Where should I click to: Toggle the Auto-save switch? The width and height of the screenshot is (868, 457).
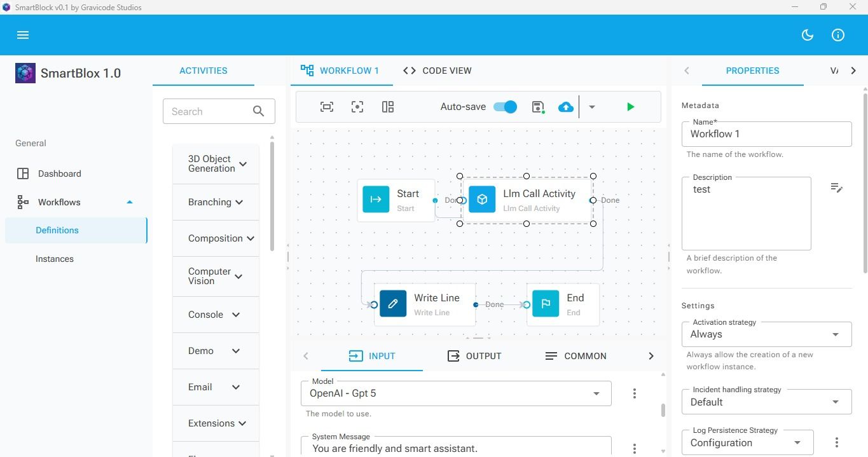tap(506, 107)
